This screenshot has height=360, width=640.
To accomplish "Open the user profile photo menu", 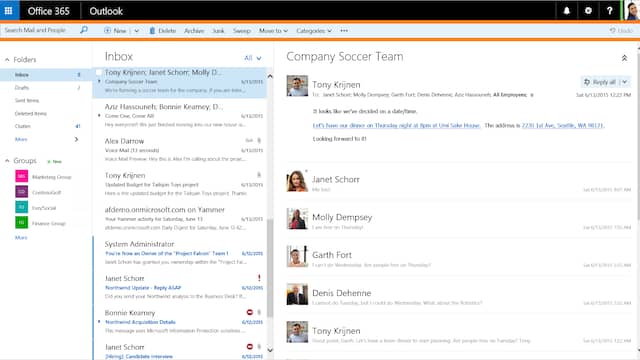I will point(631,11).
